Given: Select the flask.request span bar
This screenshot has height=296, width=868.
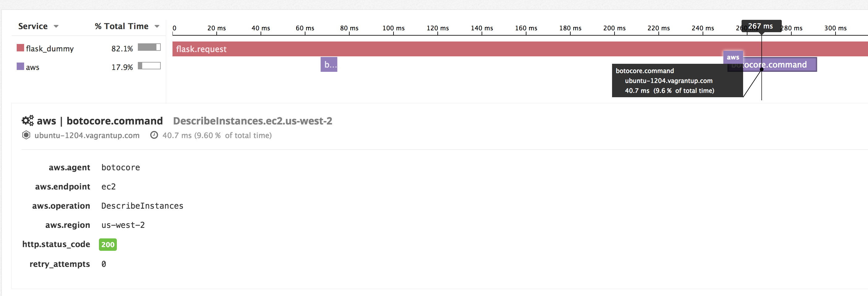Looking at the screenshot, I should pyautogui.click(x=520, y=49).
